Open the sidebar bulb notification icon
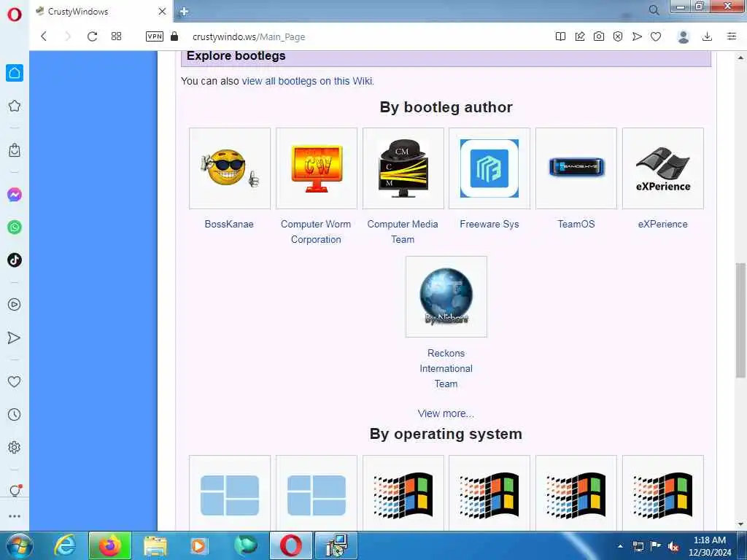This screenshot has width=747, height=560. click(15, 491)
